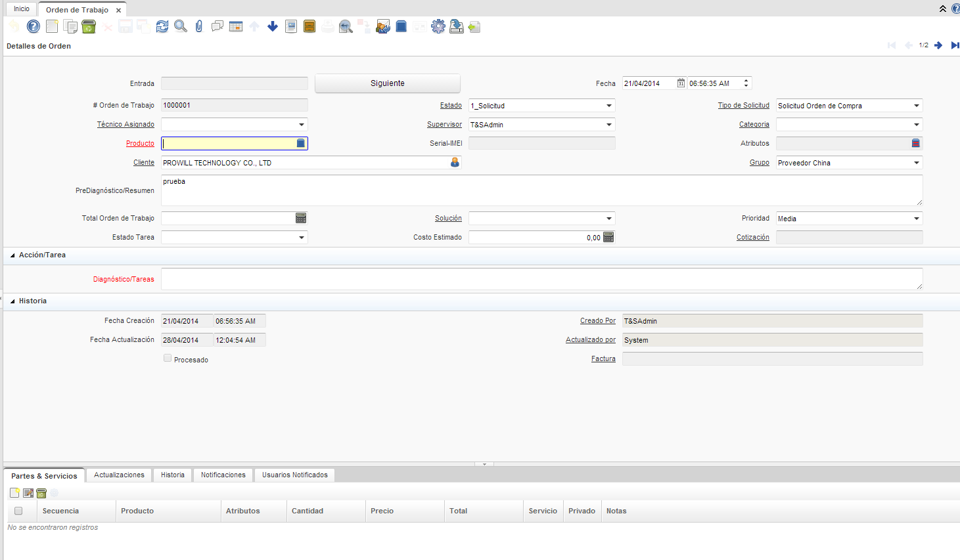960x560 pixels.
Task: Delete line icon in Partes & Servicios toolbar
Action: [x=41, y=493]
